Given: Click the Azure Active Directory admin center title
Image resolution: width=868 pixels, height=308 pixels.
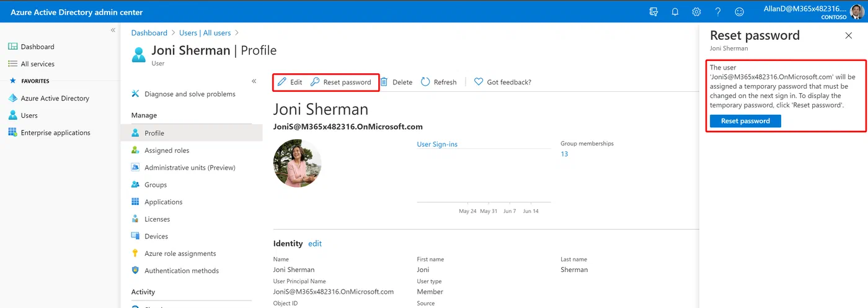Looking at the screenshot, I should 76,12.
